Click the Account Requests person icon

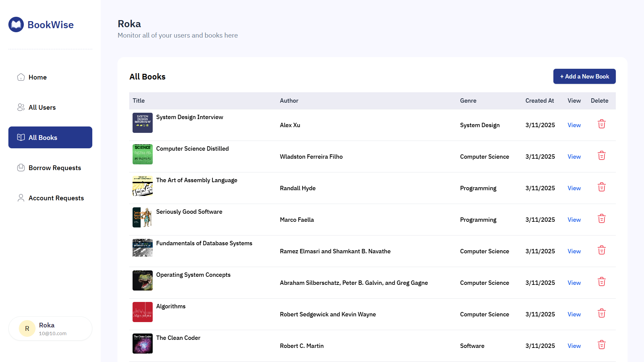coord(21,198)
